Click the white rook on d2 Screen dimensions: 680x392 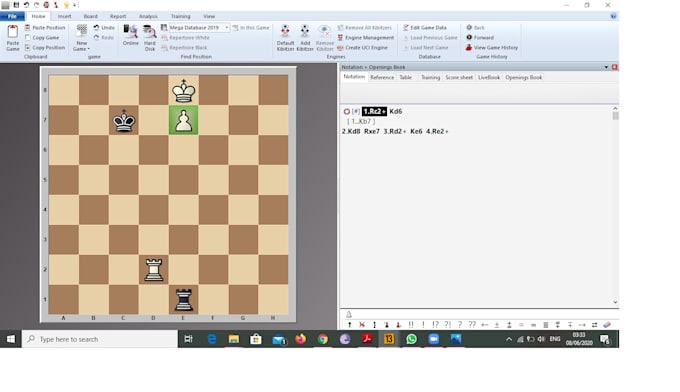coord(154,269)
